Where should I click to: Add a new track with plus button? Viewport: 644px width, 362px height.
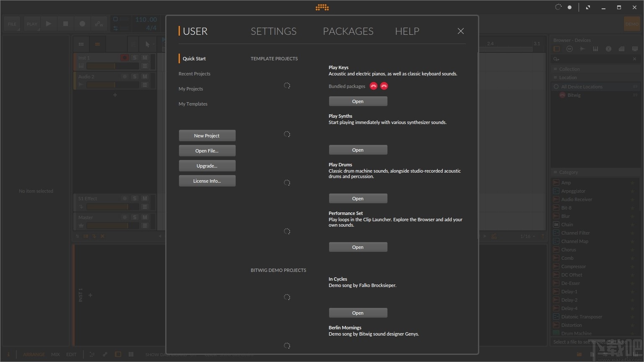click(115, 95)
